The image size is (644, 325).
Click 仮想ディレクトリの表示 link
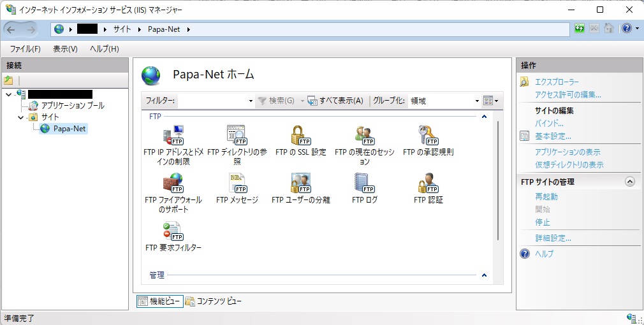point(569,165)
